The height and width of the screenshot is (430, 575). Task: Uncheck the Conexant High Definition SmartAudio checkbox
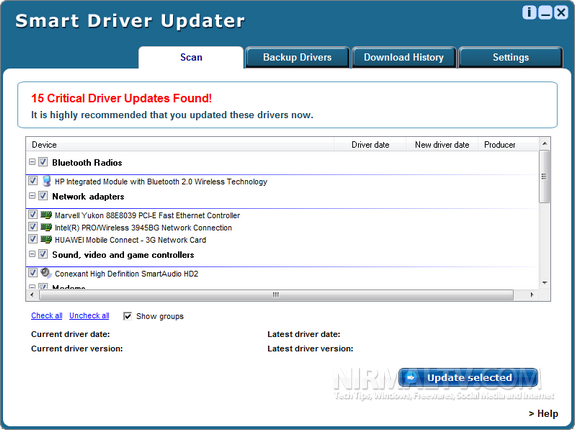pos(33,273)
